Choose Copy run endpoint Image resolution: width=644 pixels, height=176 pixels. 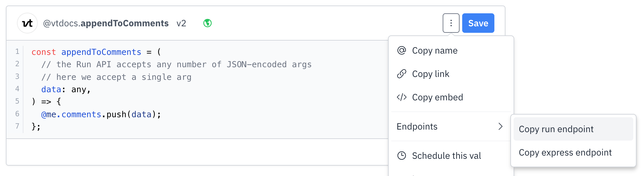(x=573, y=129)
